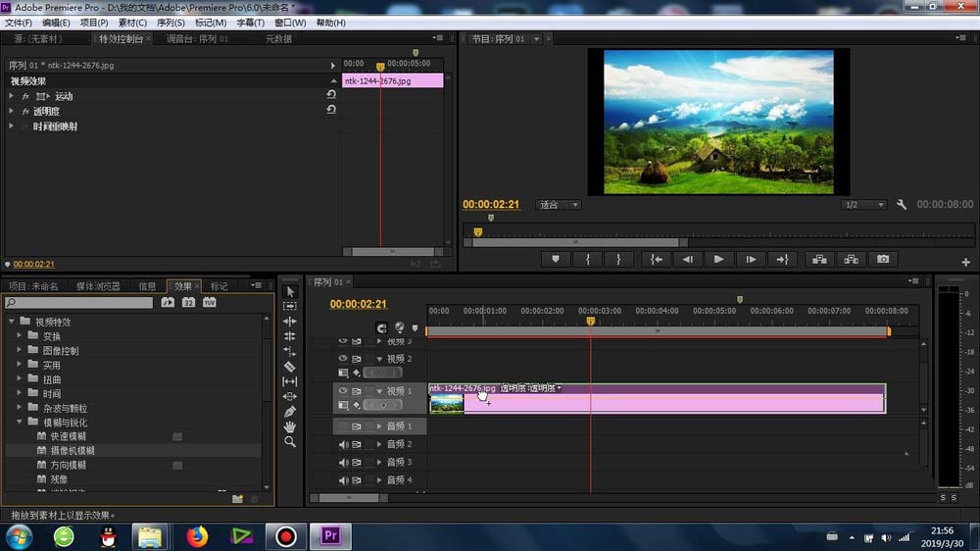Screen dimensions: 980x551
Task: Step forward one frame
Action: click(x=751, y=260)
